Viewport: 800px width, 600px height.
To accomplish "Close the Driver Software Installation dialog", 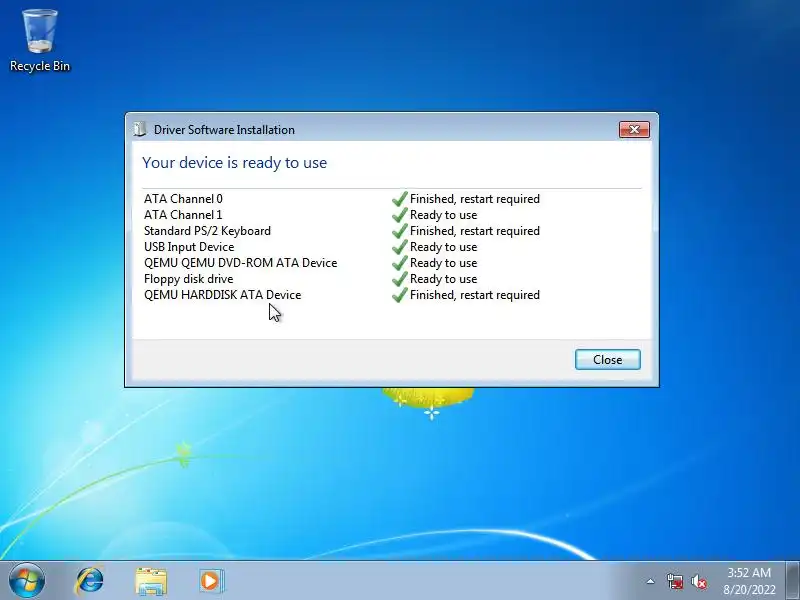I will coord(608,360).
